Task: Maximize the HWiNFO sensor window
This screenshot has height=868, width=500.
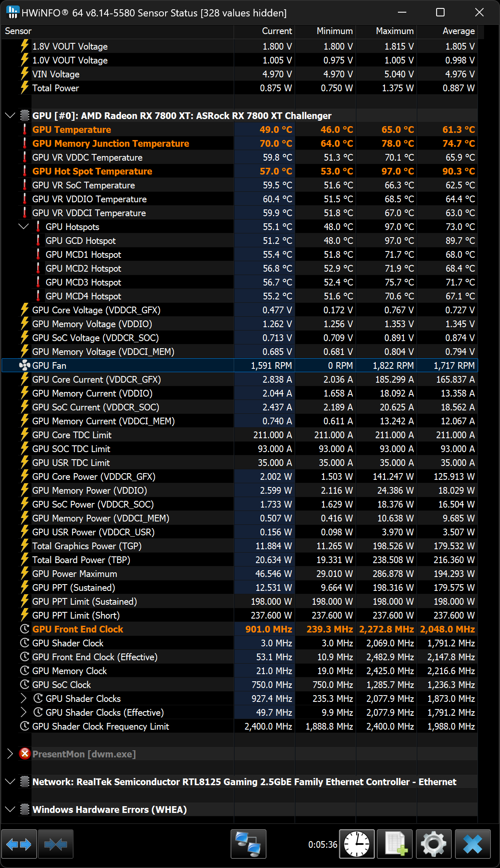Action: pos(440,12)
